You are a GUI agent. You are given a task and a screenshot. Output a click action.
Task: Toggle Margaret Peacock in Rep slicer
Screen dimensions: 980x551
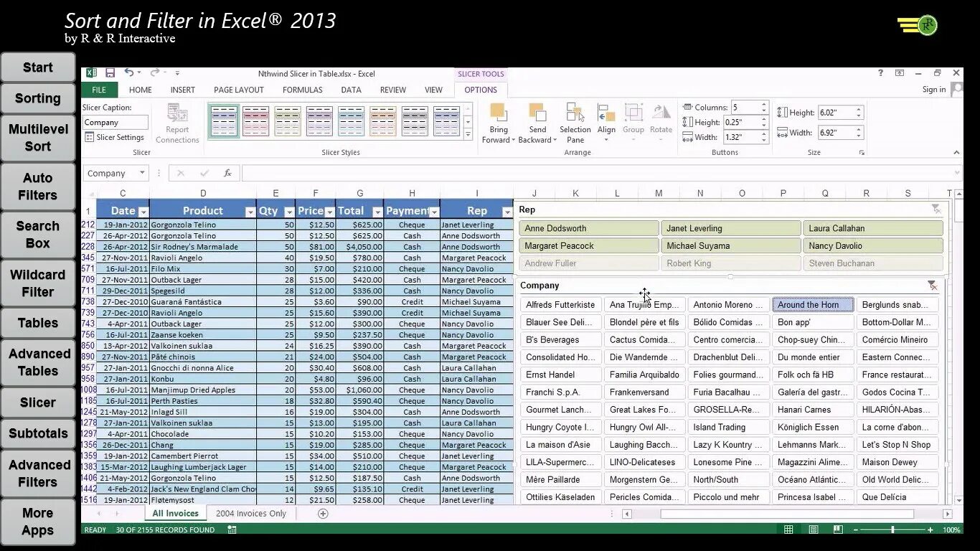tap(588, 245)
